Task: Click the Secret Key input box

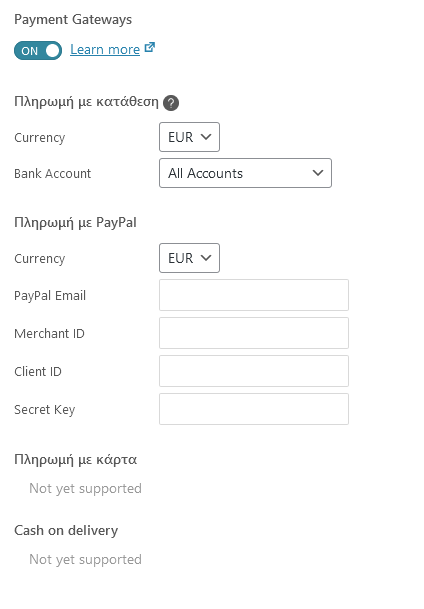Action: point(254,409)
